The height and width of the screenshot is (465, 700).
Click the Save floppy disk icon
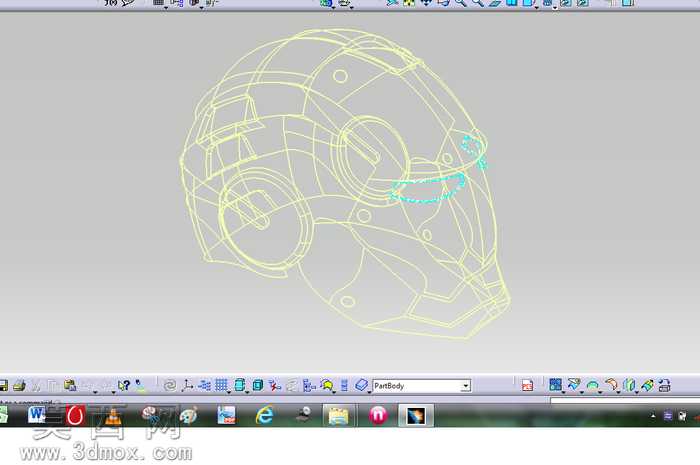click(3, 385)
